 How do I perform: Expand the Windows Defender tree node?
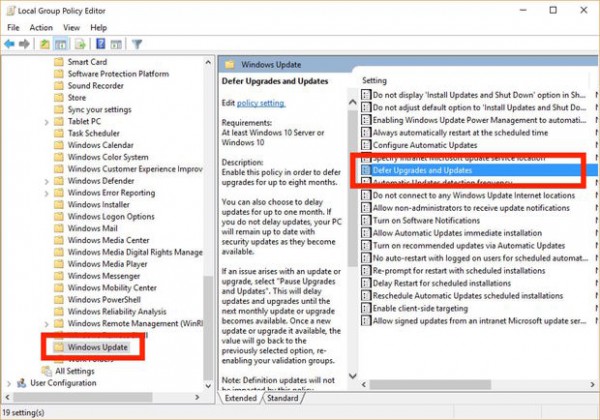point(46,181)
